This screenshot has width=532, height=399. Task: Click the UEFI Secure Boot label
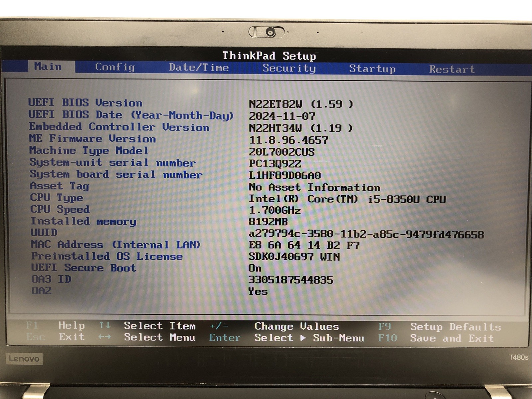click(x=84, y=268)
